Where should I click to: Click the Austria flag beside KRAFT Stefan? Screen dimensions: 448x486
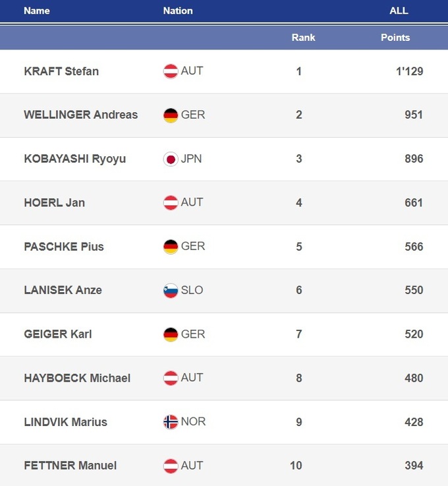171,71
